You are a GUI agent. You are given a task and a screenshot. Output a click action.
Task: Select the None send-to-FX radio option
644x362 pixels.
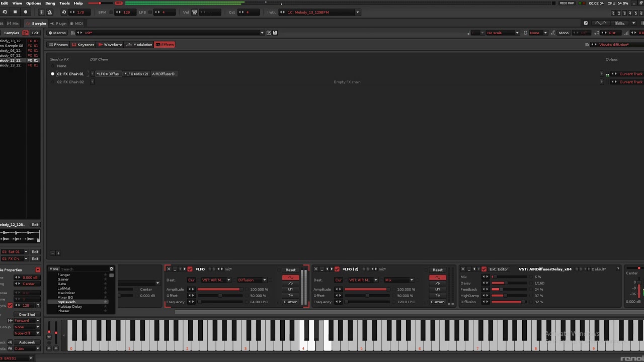52,66
